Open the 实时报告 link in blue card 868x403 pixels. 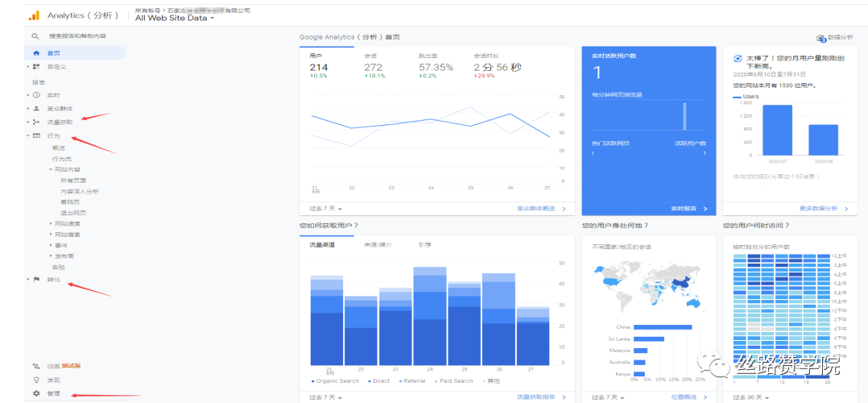click(689, 209)
